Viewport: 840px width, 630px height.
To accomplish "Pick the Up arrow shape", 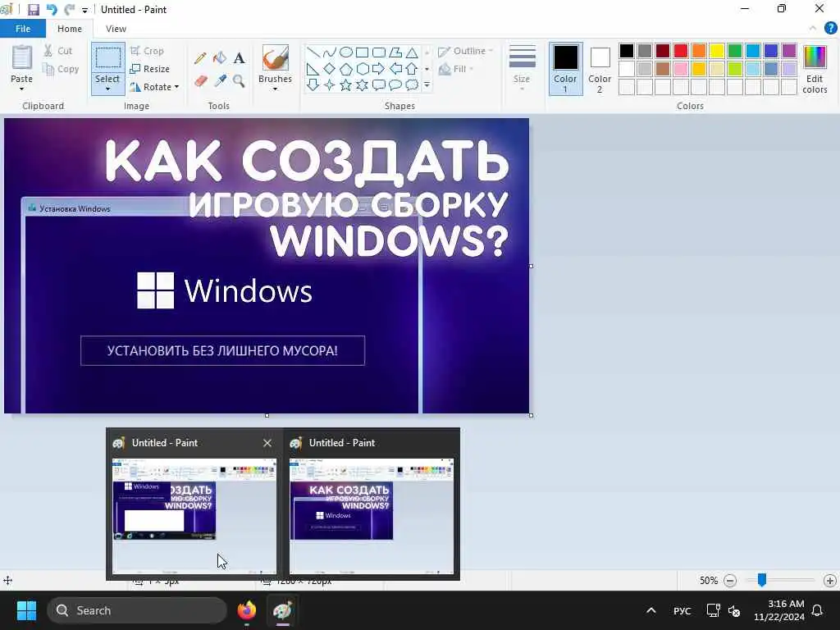I will coord(412,69).
